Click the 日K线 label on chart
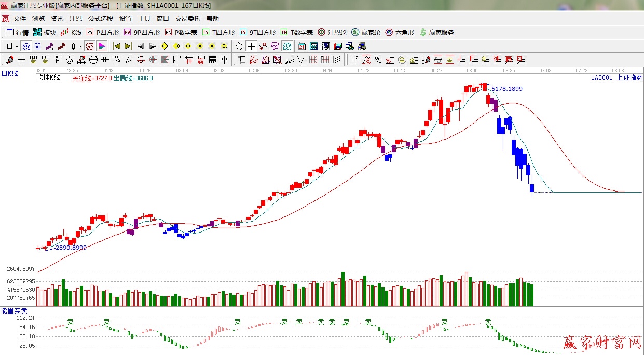The height and width of the screenshot is (355, 644). click(x=9, y=74)
